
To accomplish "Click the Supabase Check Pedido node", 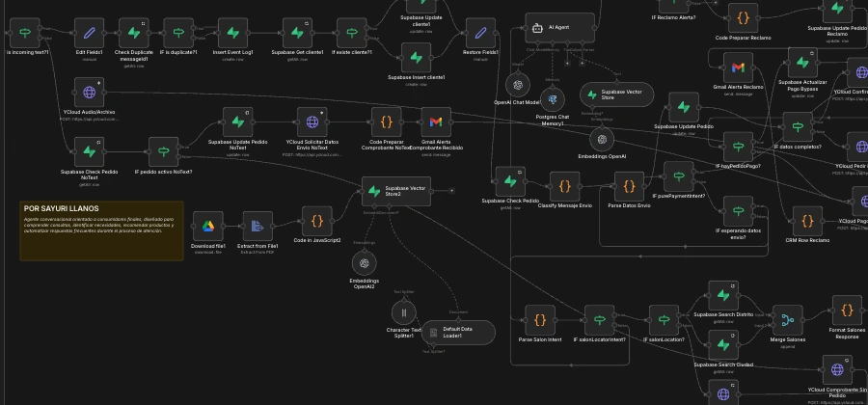I will (x=510, y=181).
